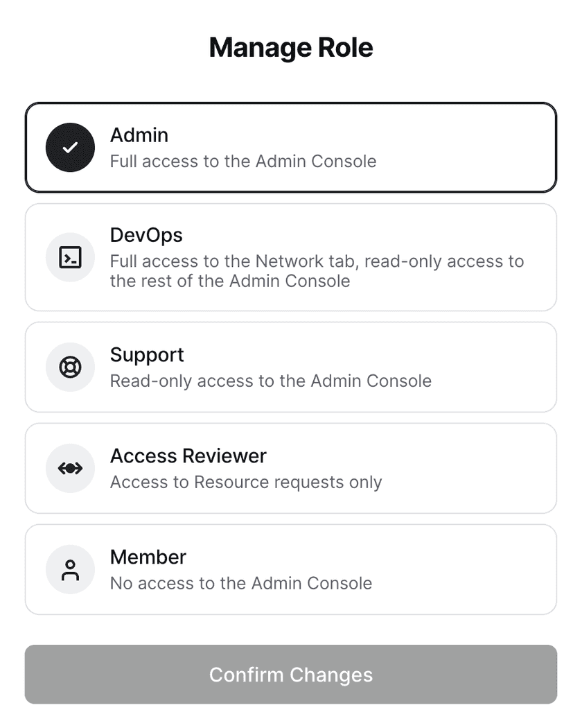
Task: Click the 'No access to the Admin Console' text
Action: click(241, 584)
